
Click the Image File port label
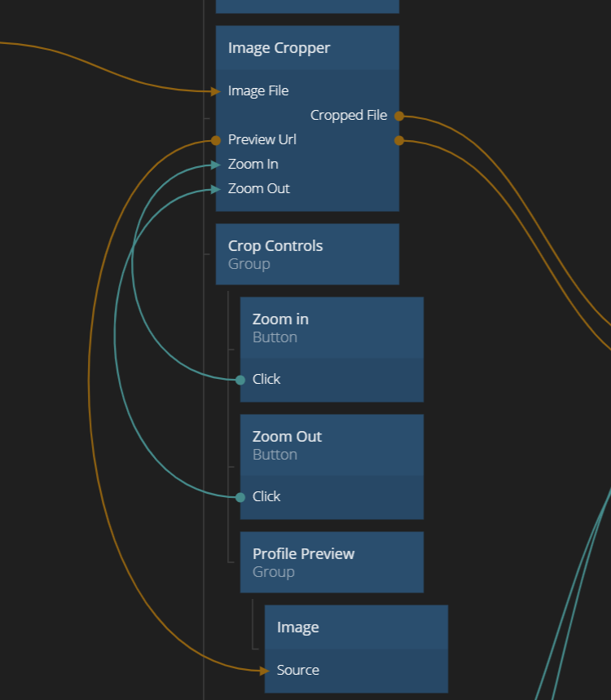[x=258, y=91]
